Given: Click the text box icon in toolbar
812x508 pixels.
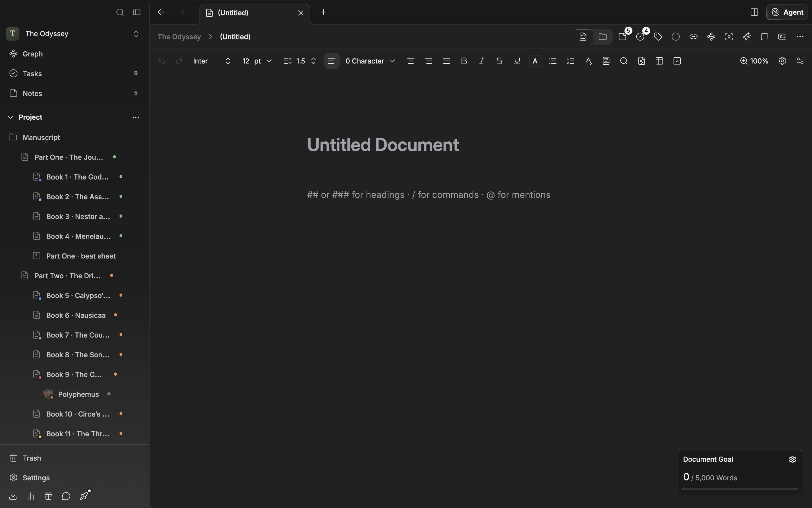Looking at the screenshot, I should [606, 61].
